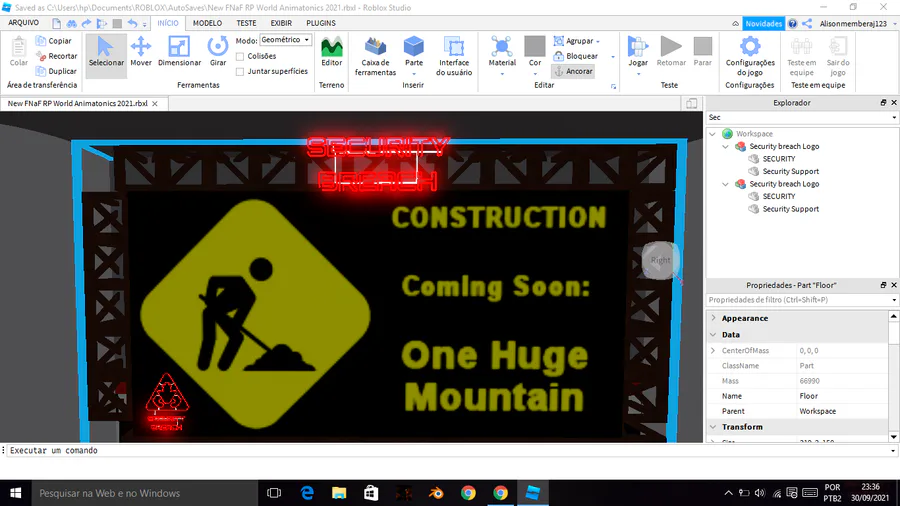Switch to the MODELO tab
Image resolution: width=900 pixels, height=506 pixels.
point(207,23)
